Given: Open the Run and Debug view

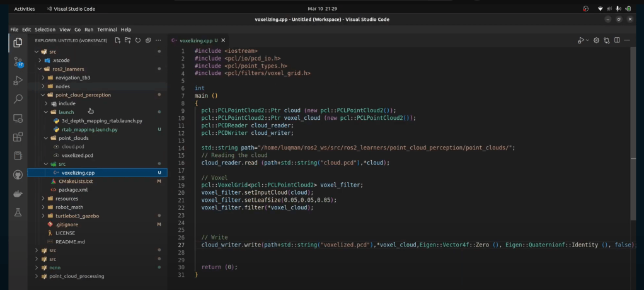Looking at the screenshot, I should coord(18,80).
